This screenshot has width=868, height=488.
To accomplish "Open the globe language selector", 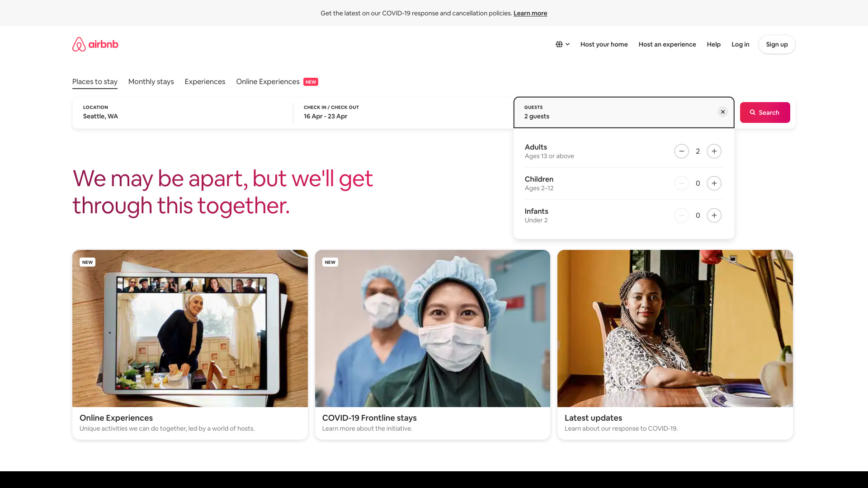I will 562,44.
